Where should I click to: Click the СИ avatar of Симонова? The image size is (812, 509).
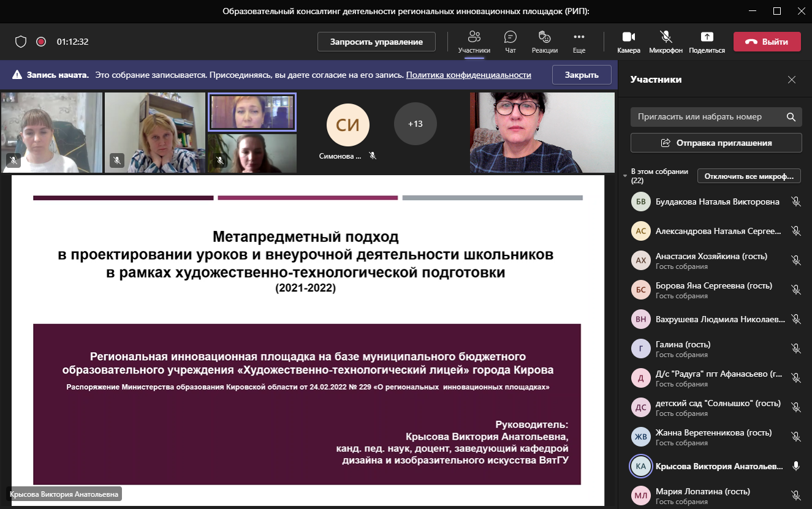tap(348, 125)
